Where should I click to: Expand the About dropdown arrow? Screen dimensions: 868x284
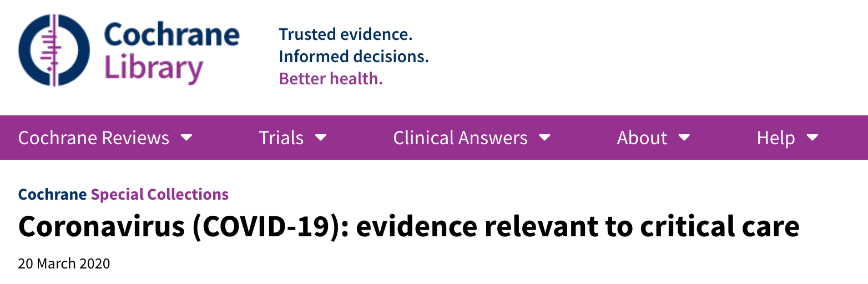tap(684, 138)
